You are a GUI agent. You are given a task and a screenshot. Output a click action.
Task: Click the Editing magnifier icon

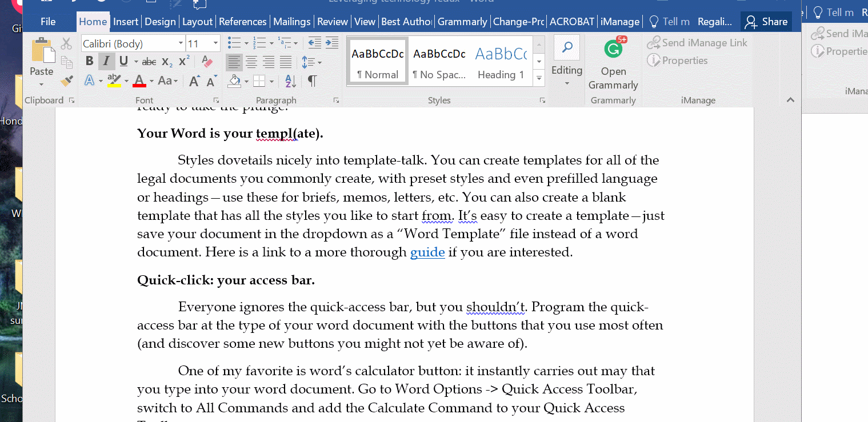[567, 48]
